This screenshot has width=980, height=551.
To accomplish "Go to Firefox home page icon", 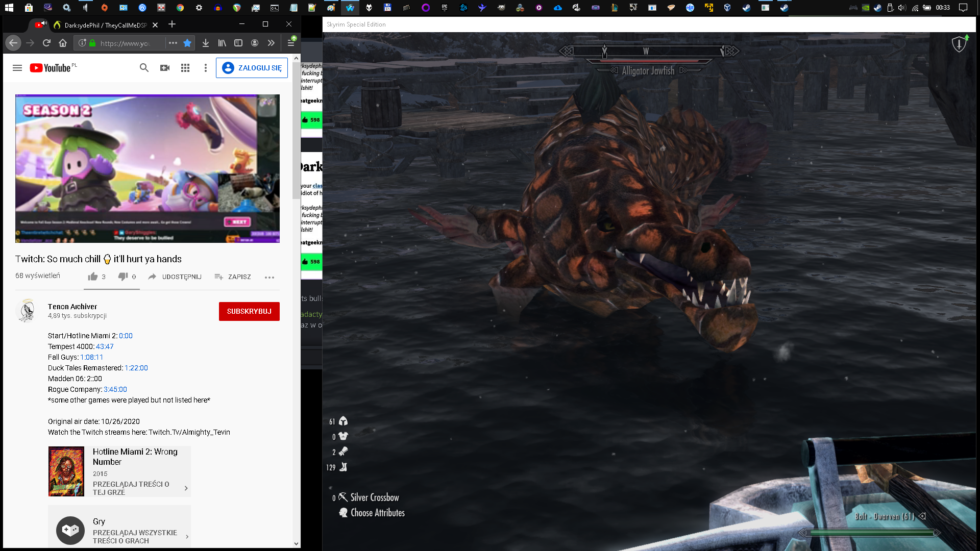I will tap(63, 43).
